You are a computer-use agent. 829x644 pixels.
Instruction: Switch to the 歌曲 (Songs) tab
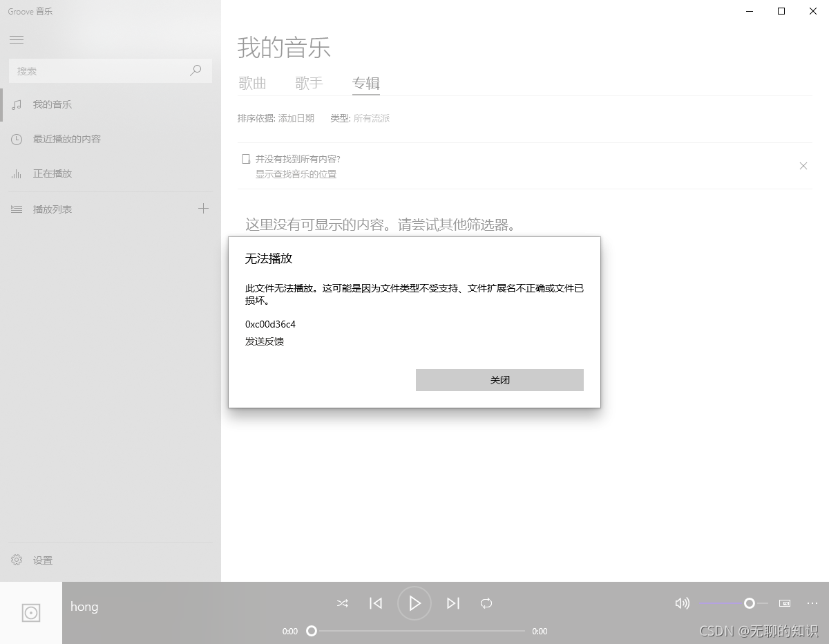coord(253,83)
